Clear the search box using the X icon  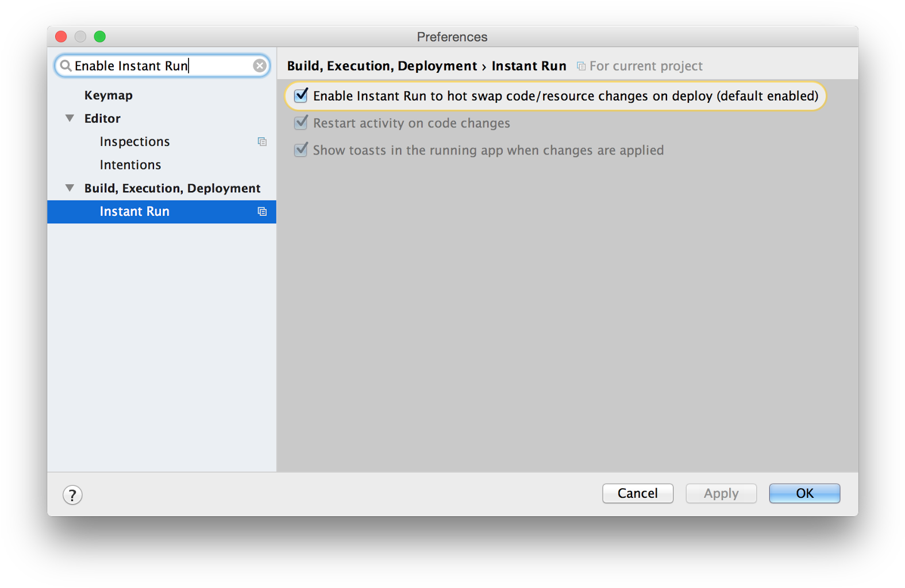(259, 65)
